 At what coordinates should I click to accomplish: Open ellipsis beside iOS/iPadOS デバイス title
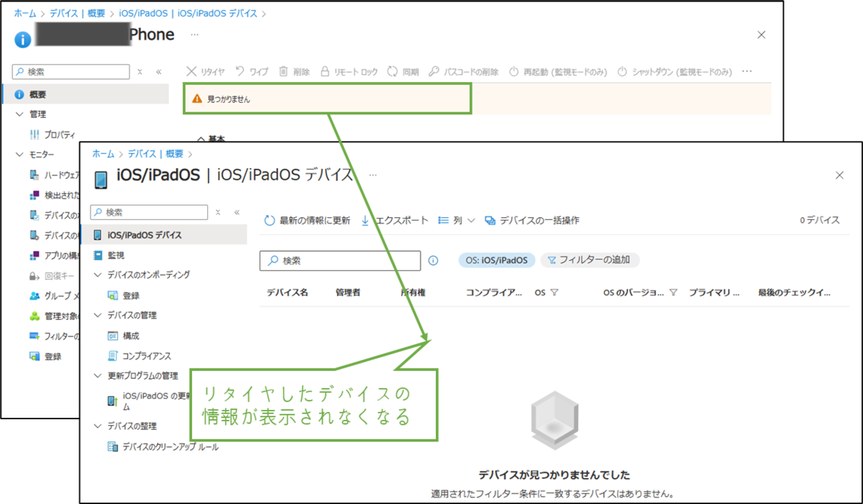click(x=373, y=175)
